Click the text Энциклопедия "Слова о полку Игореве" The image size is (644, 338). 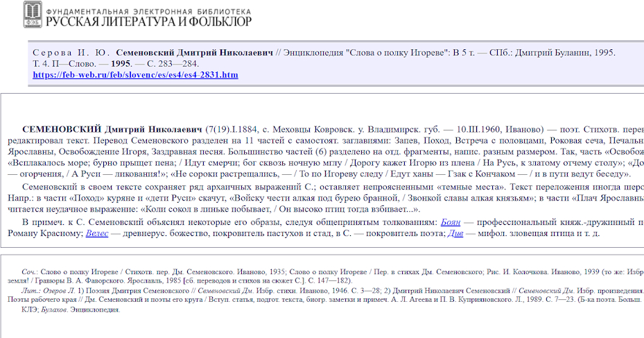(365, 53)
